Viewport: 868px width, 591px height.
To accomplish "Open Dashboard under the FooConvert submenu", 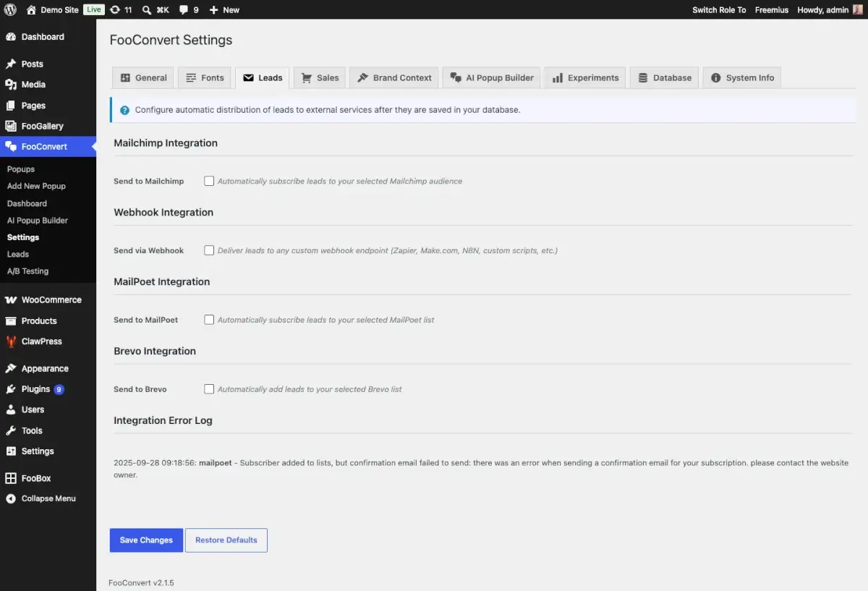I will point(27,203).
